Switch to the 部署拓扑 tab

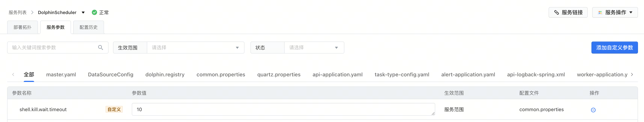click(x=23, y=27)
